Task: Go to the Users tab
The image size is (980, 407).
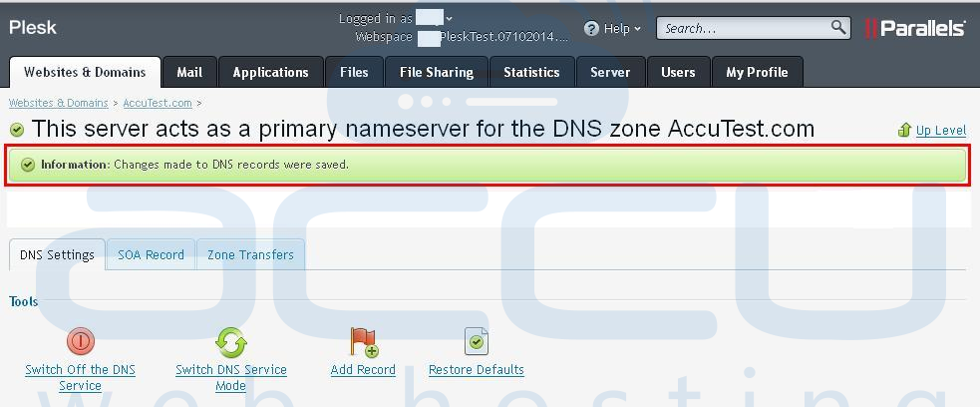Action: 678,73
